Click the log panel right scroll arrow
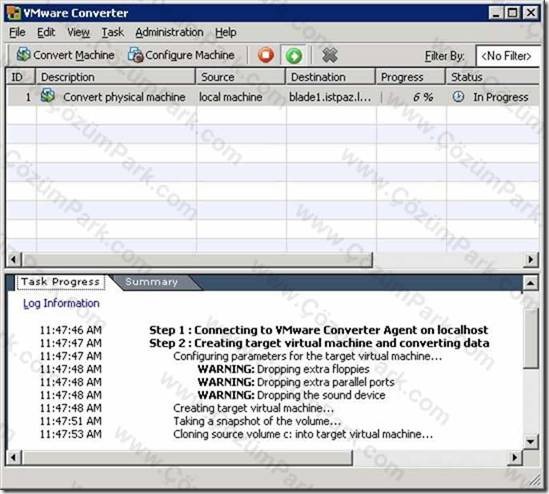The height and width of the screenshot is (494, 549). click(x=515, y=458)
